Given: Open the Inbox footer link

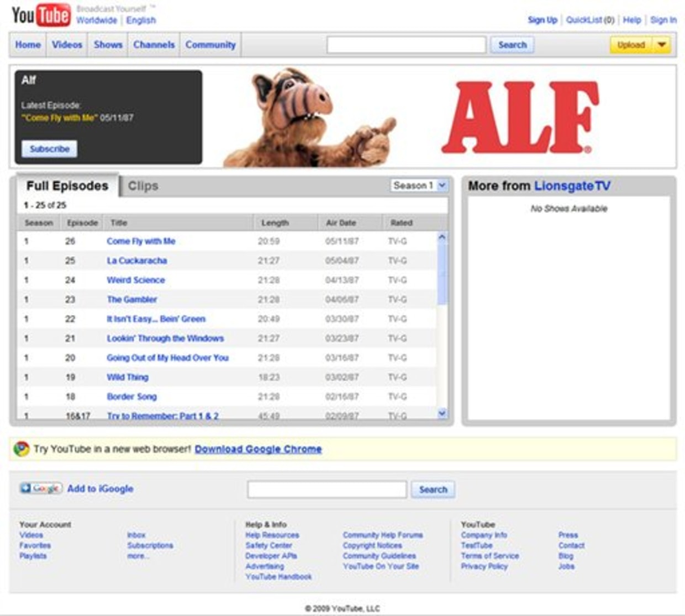Looking at the screenshot, I should tap(136, 535).
